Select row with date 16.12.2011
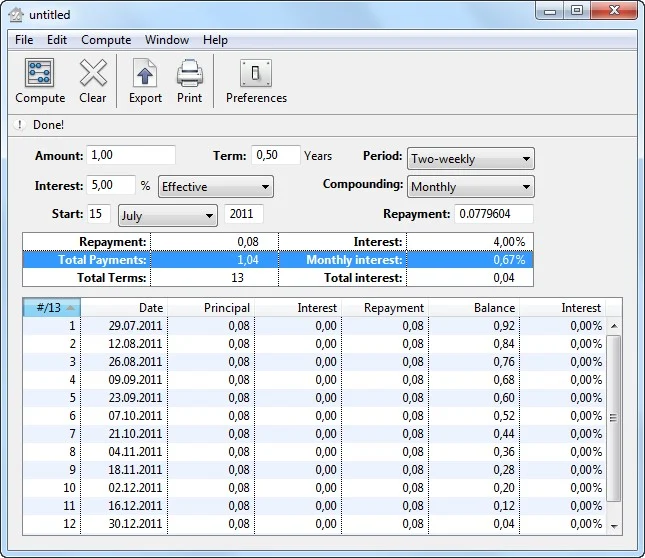Screen dimensions: 645x558 point(314,506)
